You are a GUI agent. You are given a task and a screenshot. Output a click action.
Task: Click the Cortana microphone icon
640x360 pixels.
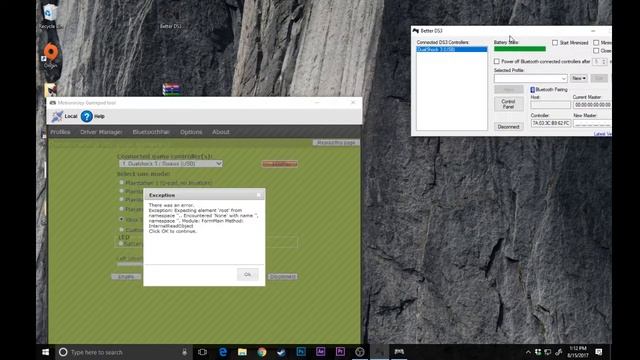point(184,352)
